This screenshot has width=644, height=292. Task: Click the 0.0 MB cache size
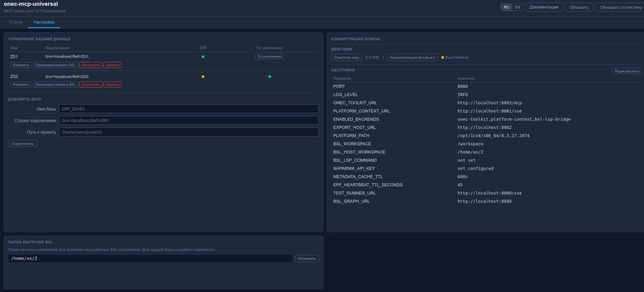tap(372, 57)
